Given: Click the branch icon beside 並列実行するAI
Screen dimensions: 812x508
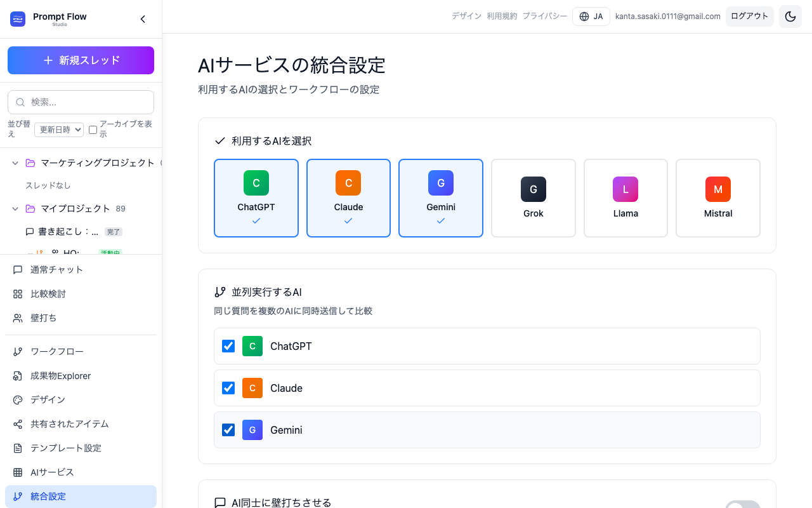Looking at the screenshot, I should (220, 292).
